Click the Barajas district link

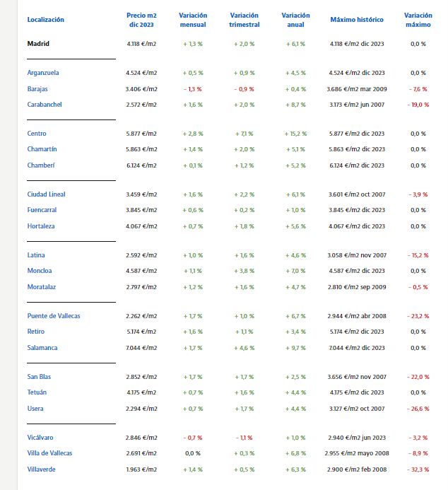click(38, 89)
